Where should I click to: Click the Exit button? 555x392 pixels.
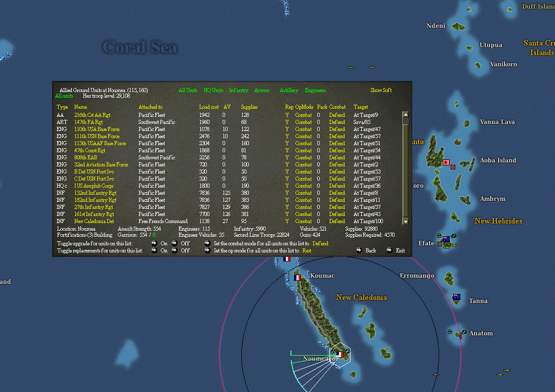pyautogui.click(x=400, y=250)
